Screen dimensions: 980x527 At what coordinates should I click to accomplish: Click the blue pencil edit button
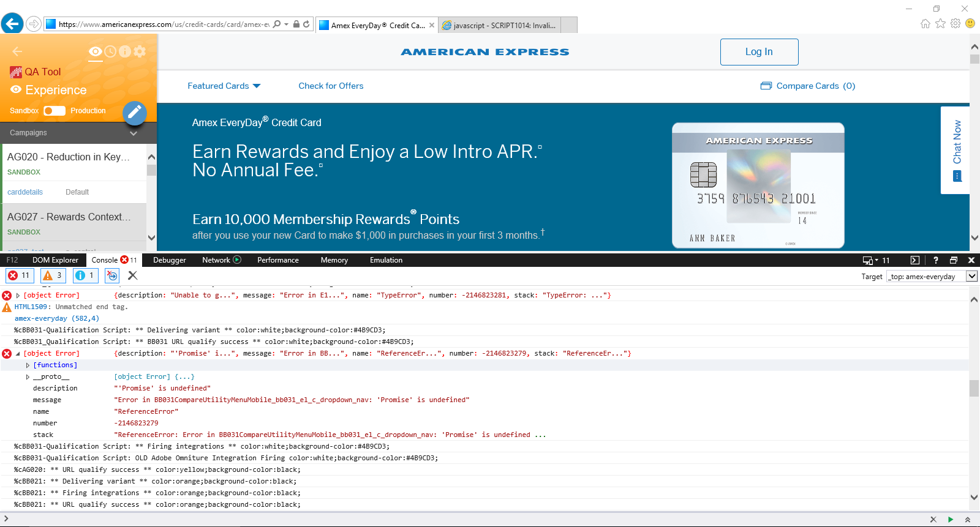coord(135,113)
